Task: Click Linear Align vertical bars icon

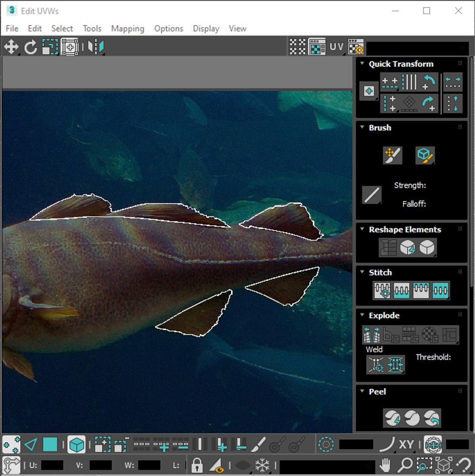Action: 409,82
